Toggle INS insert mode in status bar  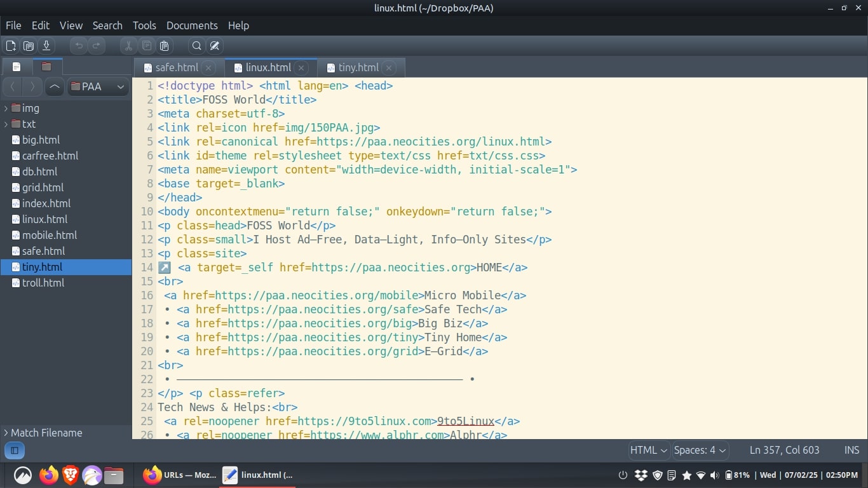[851, 450]
